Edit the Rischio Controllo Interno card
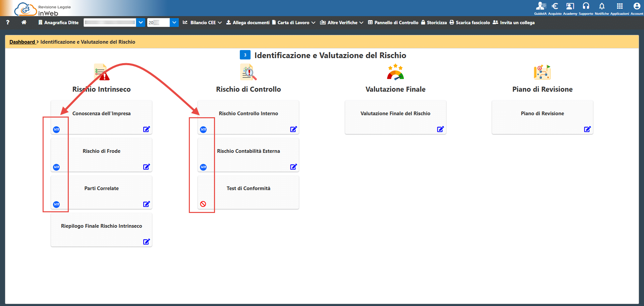 (x=293, y=129)
